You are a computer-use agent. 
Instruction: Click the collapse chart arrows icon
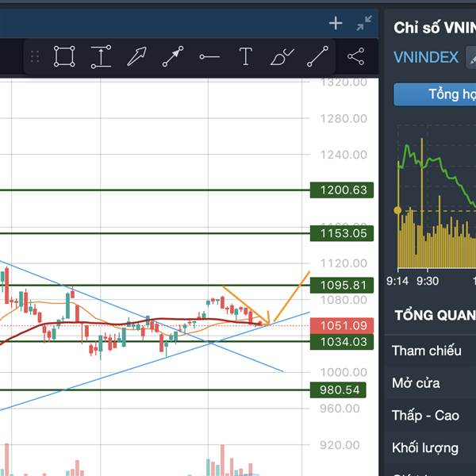click(x=364, y=23)
